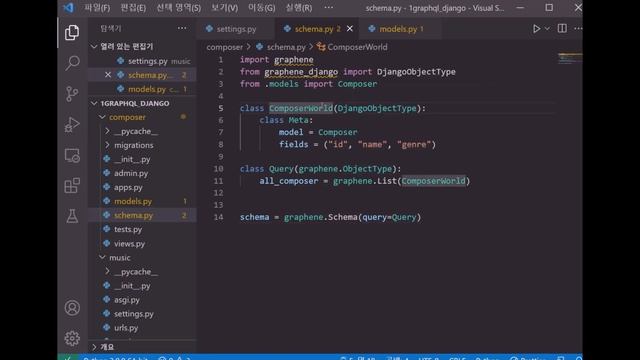This screenshot has width=640, height=360.
Task: Click the schema variable on line 14
Action: coord(254,217)
